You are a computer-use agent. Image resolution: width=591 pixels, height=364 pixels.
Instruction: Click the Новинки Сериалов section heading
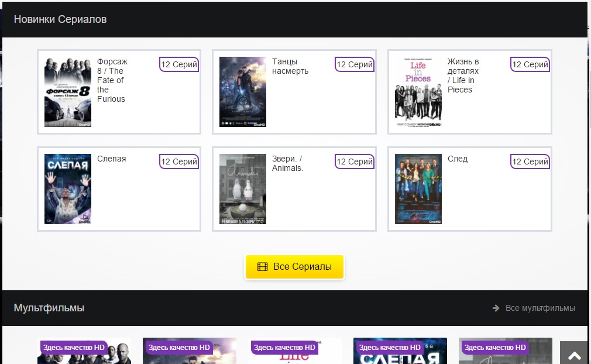click(60, 19)
